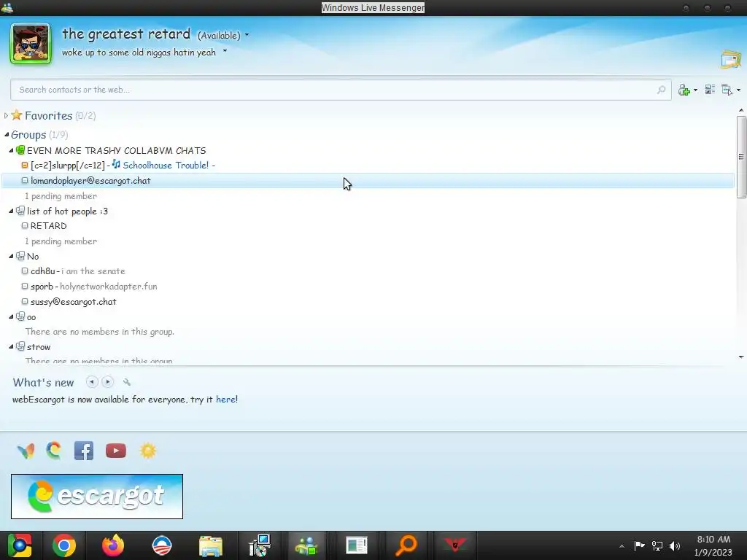The width and height of the screenshot is (747, 560).
Task: Click the Windows Live Messenger taskbar icon
Action: coord(306,545)
